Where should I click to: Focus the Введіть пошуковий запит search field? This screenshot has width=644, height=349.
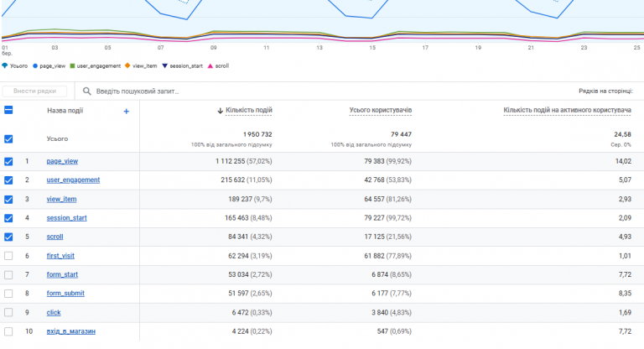[288, 91]
